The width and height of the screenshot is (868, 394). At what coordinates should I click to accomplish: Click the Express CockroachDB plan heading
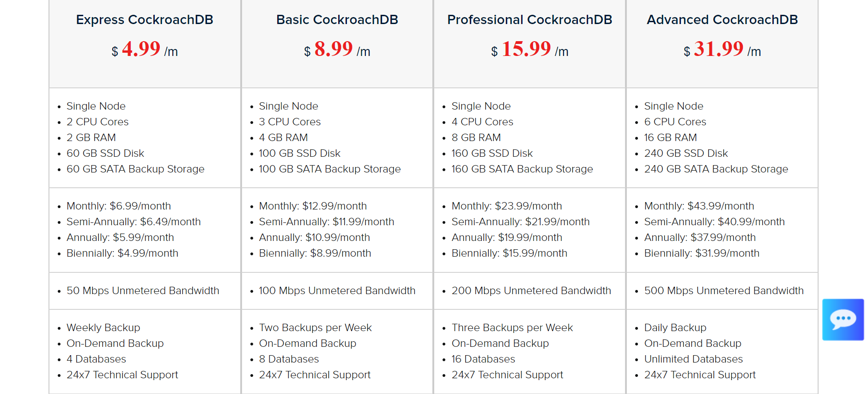pyautogui.click(x=145, y=20)
